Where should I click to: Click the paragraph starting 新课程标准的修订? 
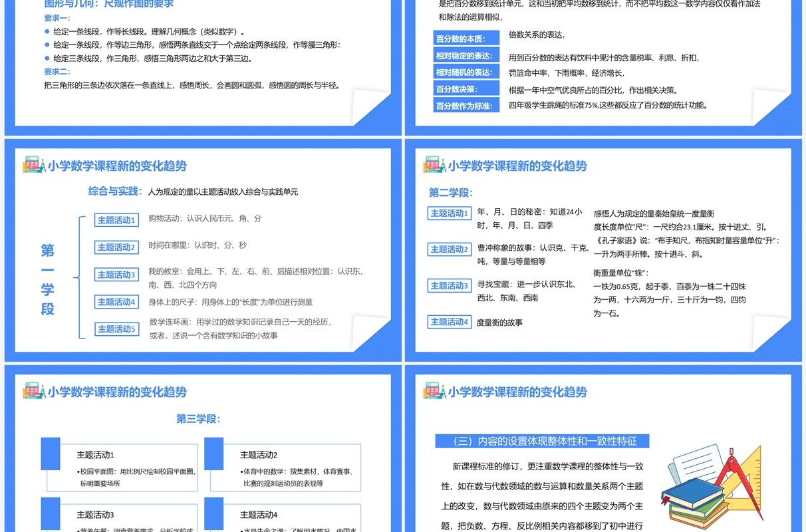coord(543,495)
